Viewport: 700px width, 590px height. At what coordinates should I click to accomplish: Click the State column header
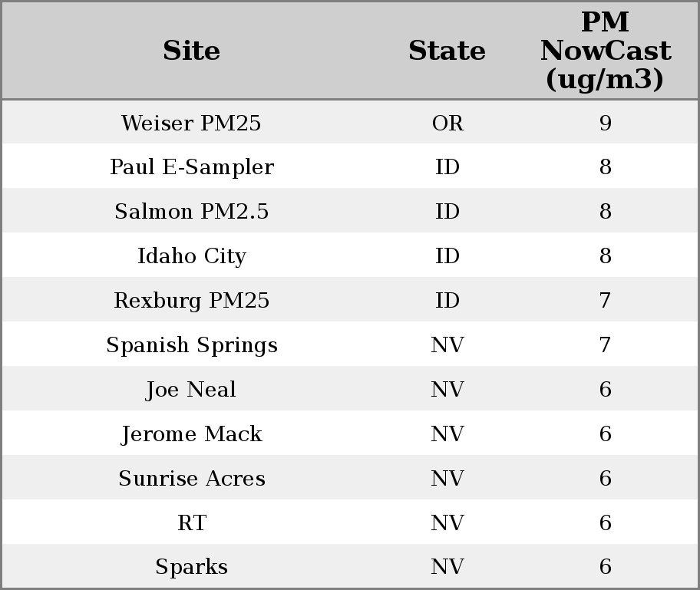[447, 51]
